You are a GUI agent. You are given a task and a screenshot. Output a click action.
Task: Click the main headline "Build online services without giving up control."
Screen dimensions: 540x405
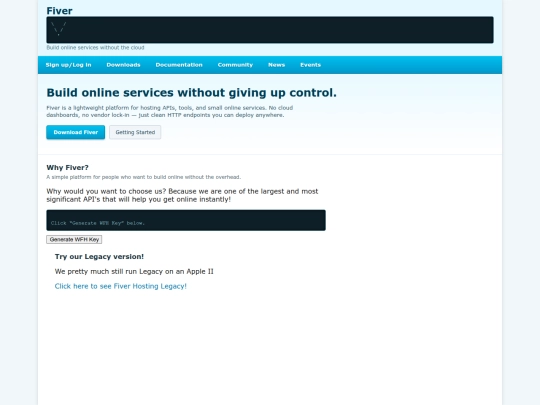pyautogui.click(x=191, y=93)
